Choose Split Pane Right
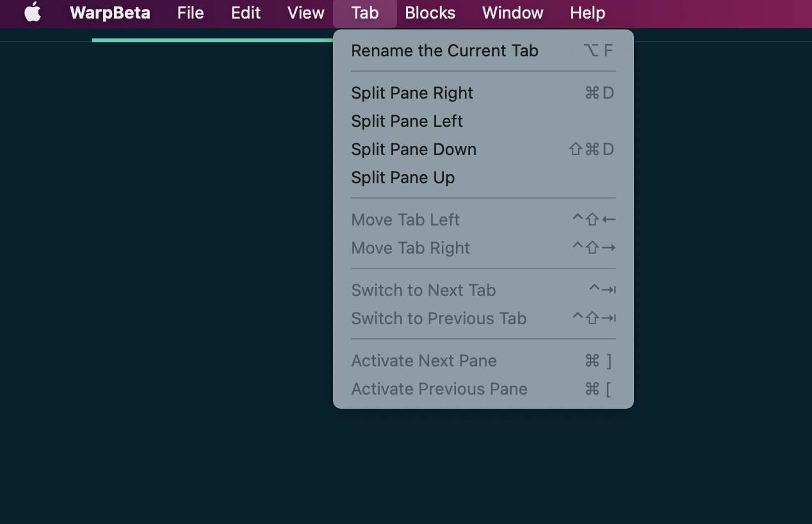 (412, 93)
